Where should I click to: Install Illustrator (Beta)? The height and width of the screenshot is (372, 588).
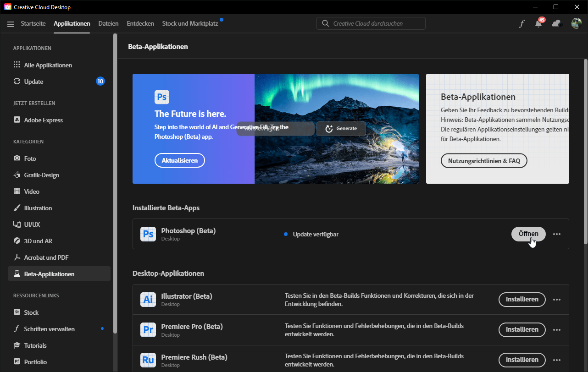pos(521,300)
